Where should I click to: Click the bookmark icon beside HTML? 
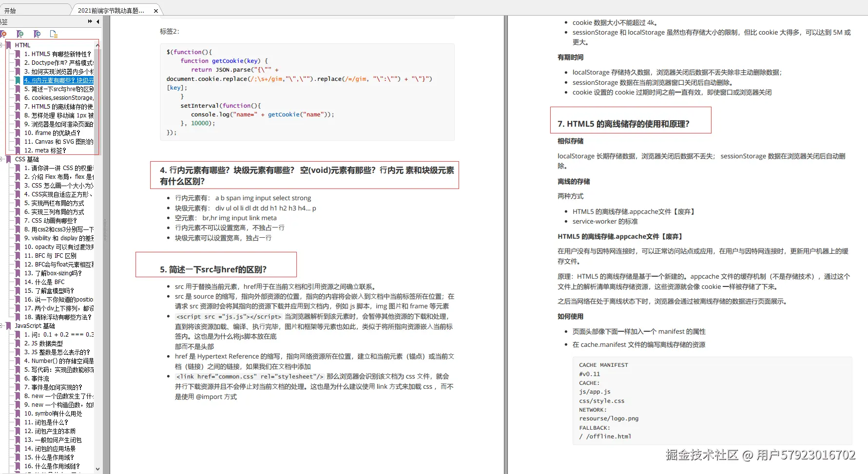[9, 45]
